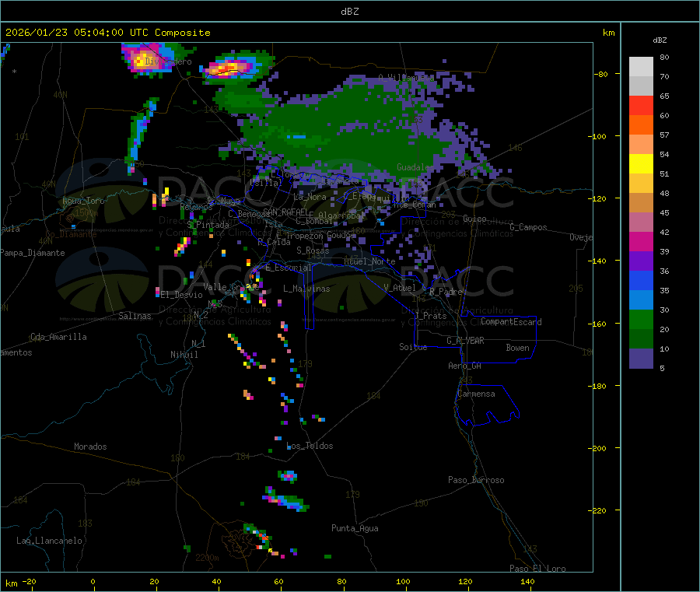Click the '-80' y-axis tick label
Viewport: 700px width, 592px height.
coord(600,74)
